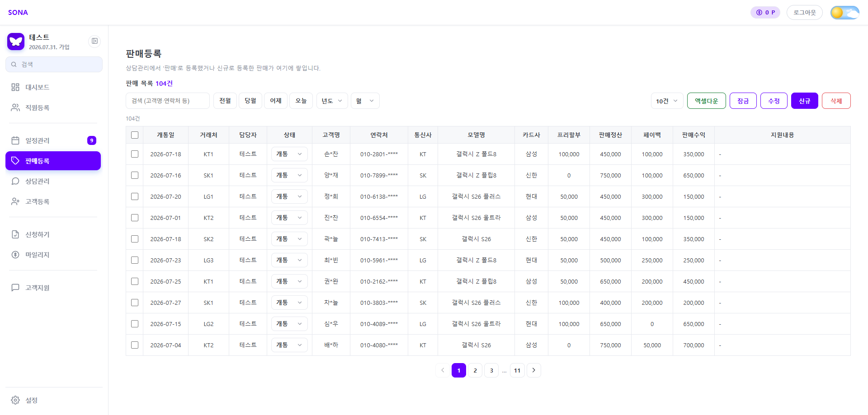Viewport: 868px width, 415px height.
Task: Open the 고객지원 menu item
Action: [x=53, y=288]
